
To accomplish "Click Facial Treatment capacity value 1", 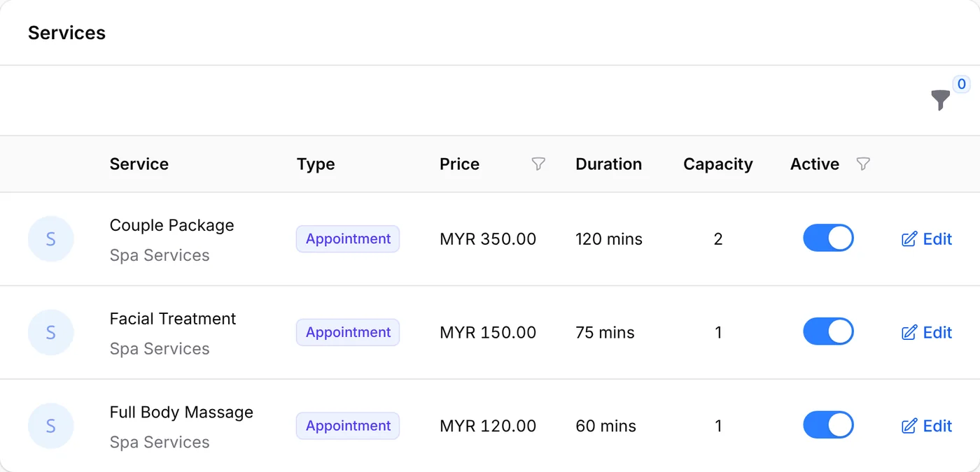I will [718, 333].
